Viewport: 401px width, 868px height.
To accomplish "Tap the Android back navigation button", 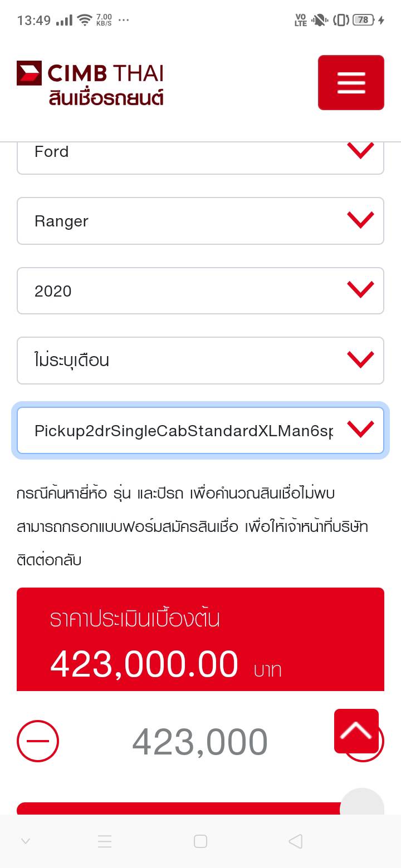I will click(x=296, y=841).
